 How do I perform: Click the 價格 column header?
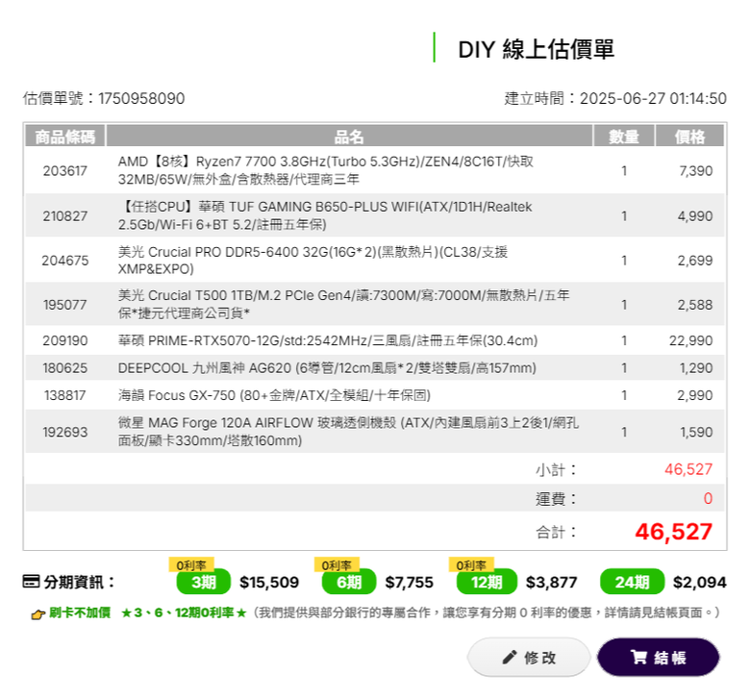coord(689,137)
